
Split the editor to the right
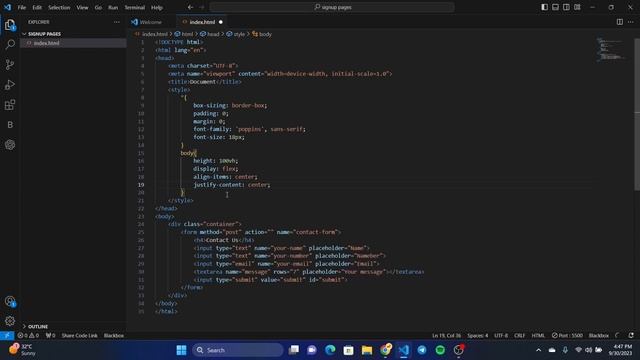(x=620, y=22)
